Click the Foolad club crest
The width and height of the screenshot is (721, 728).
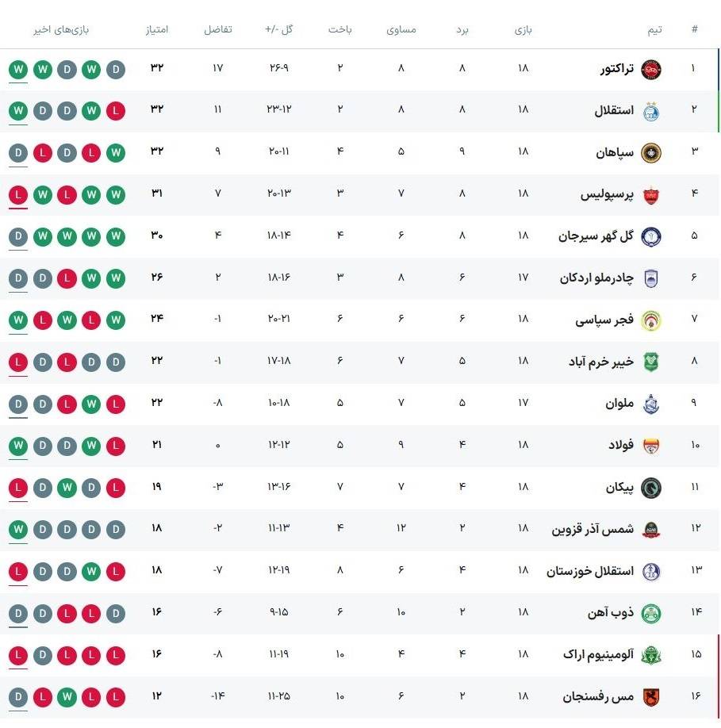pyautogui.click(x=650, y=446)
